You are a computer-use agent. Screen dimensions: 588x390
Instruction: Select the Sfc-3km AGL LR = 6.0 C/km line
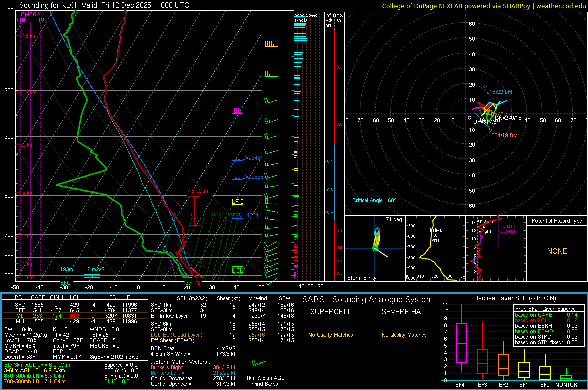(x=37, y=365)
